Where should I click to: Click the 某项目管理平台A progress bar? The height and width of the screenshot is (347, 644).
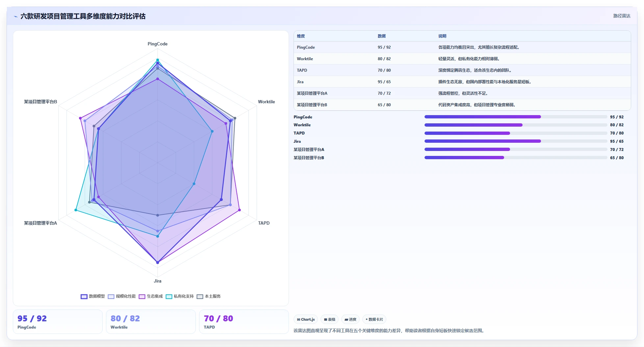coord(516,149)
